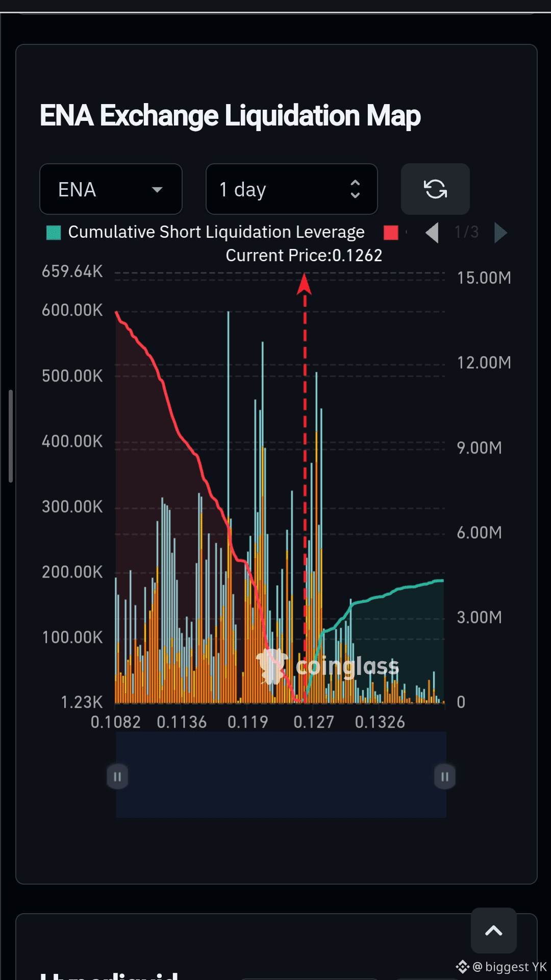Viewport: 551px width, 980px height.
Task: Click the 0.1326 x-axis label
Action: (x=380, y=722)
